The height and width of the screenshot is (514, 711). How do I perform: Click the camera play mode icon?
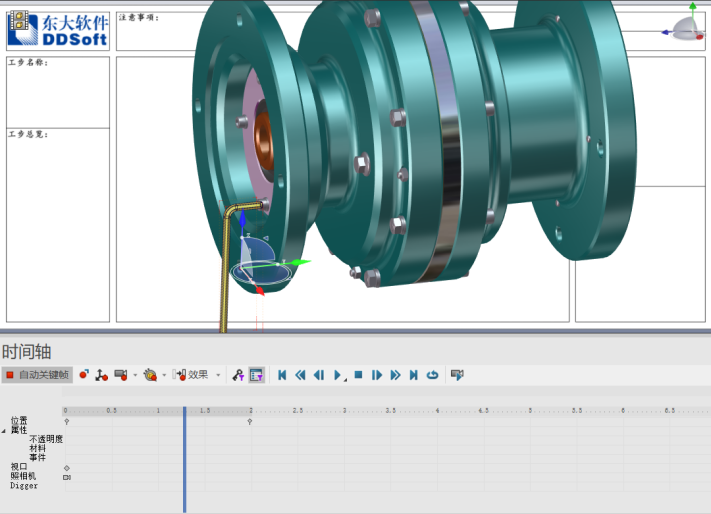pos(457,375)
